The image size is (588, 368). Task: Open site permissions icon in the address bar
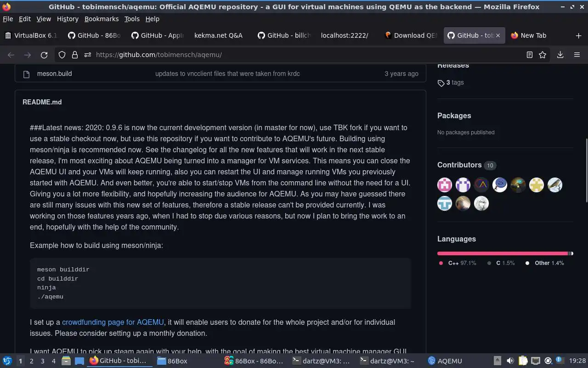(88, 55)
